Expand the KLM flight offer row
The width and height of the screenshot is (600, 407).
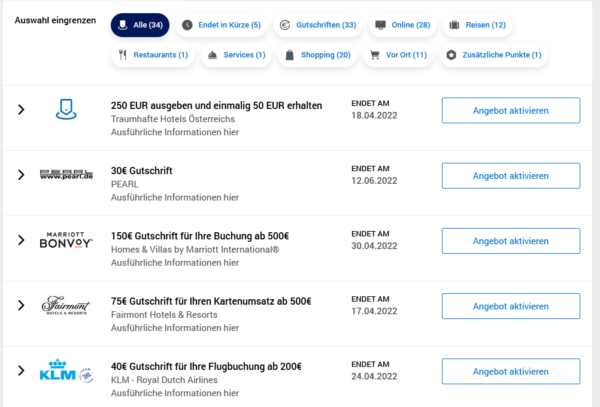coord(21,371)
